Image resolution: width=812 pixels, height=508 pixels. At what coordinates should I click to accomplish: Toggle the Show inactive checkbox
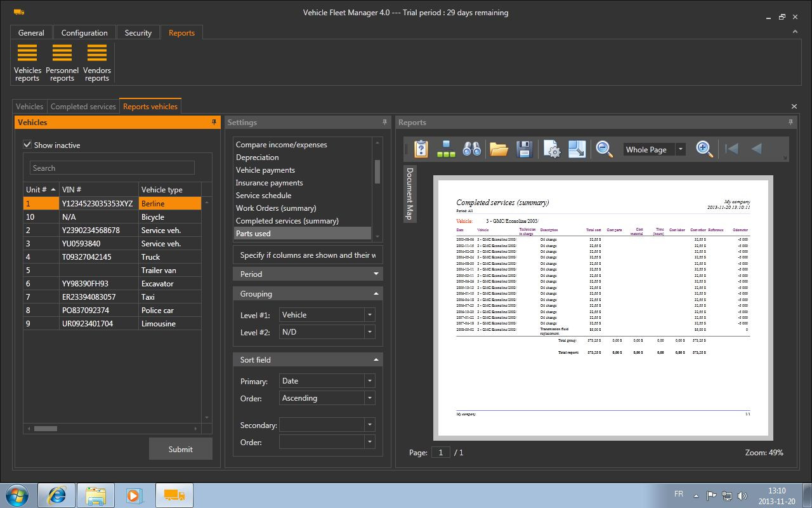coord(27,145)
